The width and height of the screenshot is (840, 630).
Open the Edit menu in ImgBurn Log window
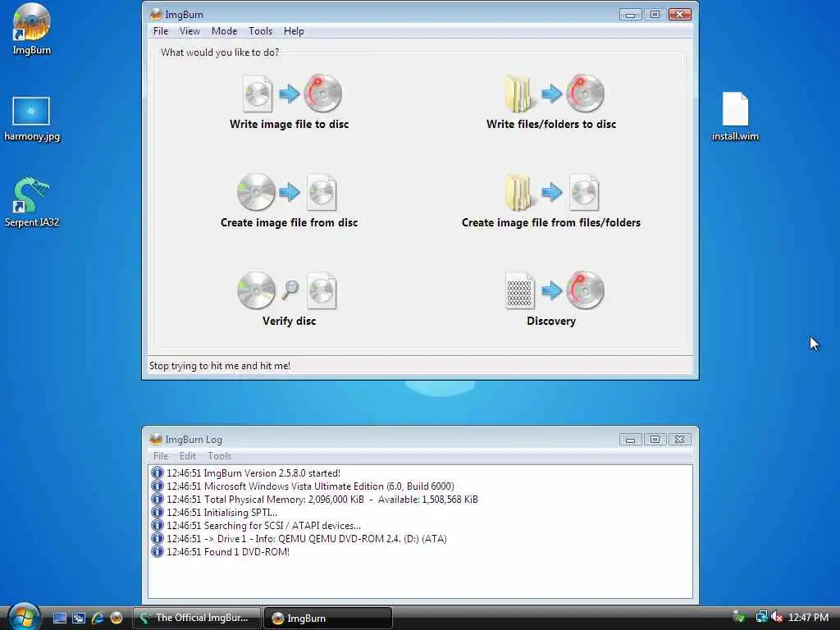[188, 456]
